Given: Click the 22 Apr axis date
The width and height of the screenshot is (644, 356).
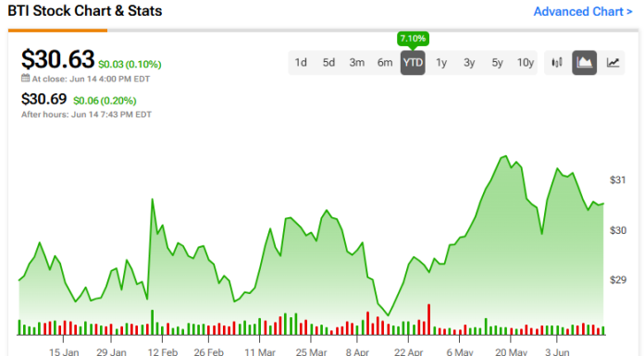Looking at the screenshot, I should coord(408,352).
